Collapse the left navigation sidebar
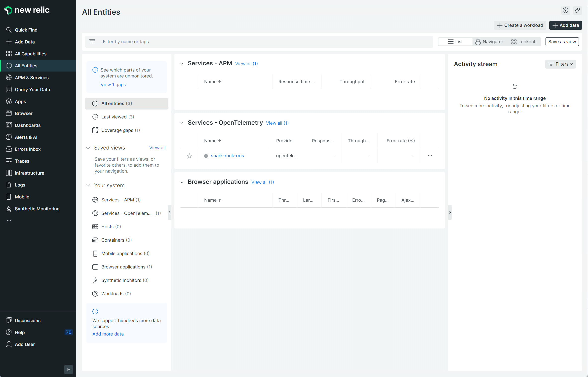 [69, 369]
